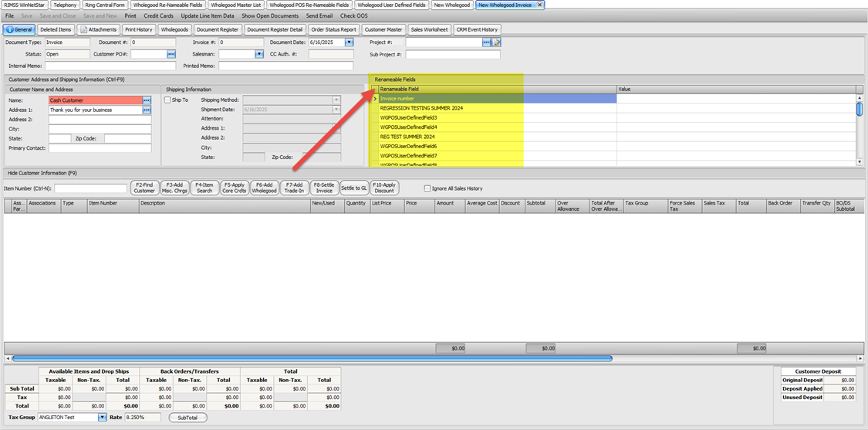Click Renameable Fields vertical scrollbar thumb
Viewport: 868px width, 430px height.
(860, 109)
